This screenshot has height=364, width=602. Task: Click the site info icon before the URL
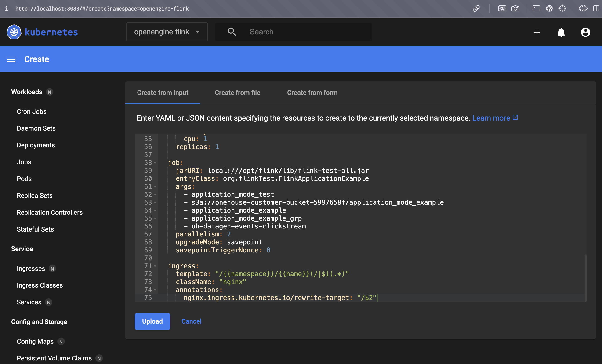tap(6, 9)
